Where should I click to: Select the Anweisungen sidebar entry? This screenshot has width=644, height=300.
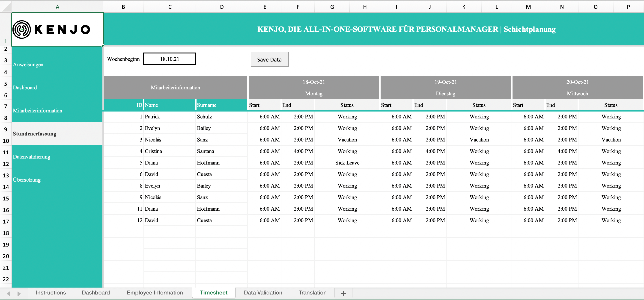28,65
